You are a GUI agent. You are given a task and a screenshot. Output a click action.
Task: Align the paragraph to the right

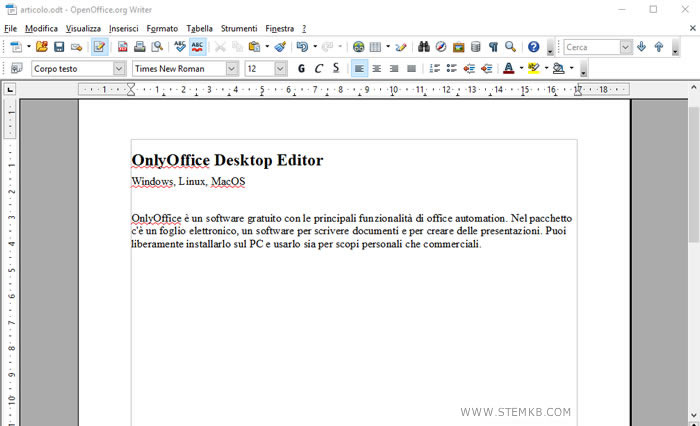click(x=394, y=68)
